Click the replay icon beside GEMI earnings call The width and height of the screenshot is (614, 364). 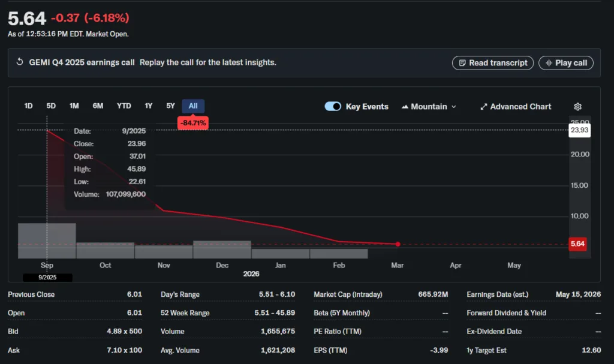point(20,62)
